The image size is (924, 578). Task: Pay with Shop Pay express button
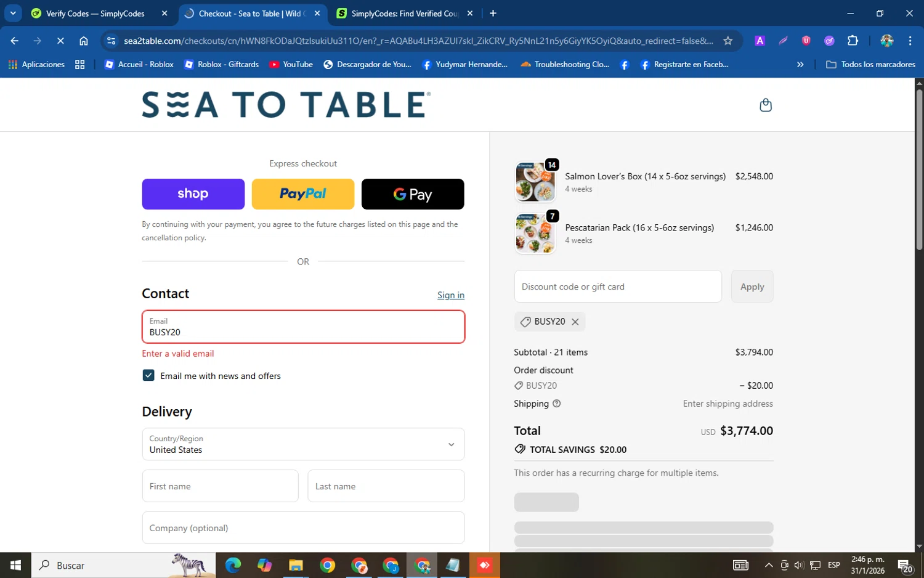coord(193,194)
